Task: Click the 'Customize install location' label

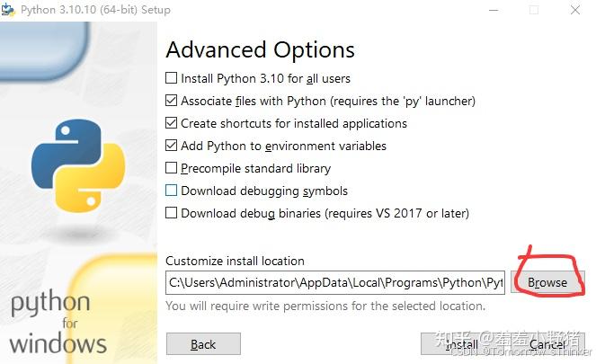Action: 235,261
